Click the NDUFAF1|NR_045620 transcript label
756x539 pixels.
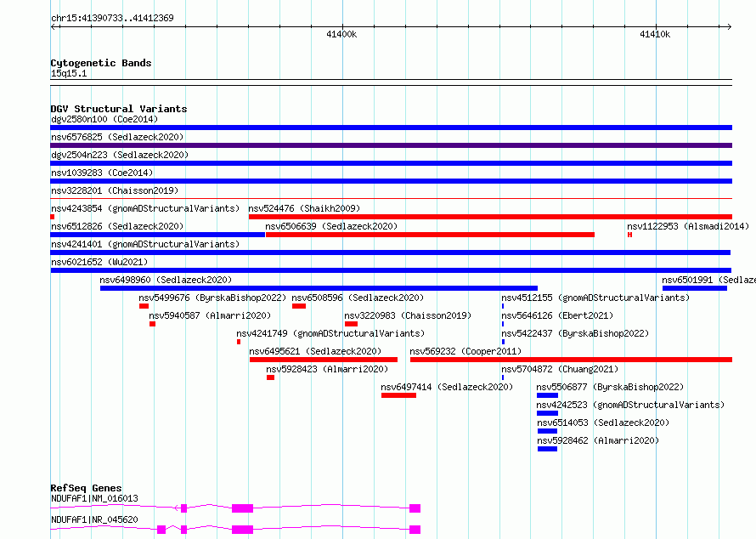94,519
